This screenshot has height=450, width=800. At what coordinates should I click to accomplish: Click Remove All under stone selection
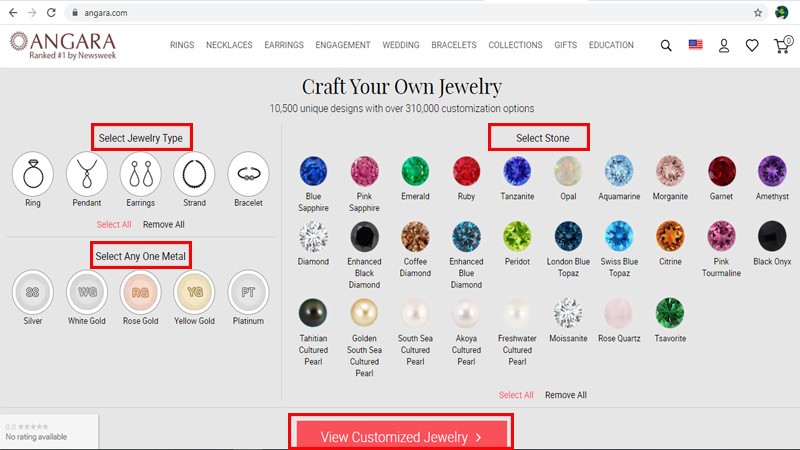click(x=566, y=395)
